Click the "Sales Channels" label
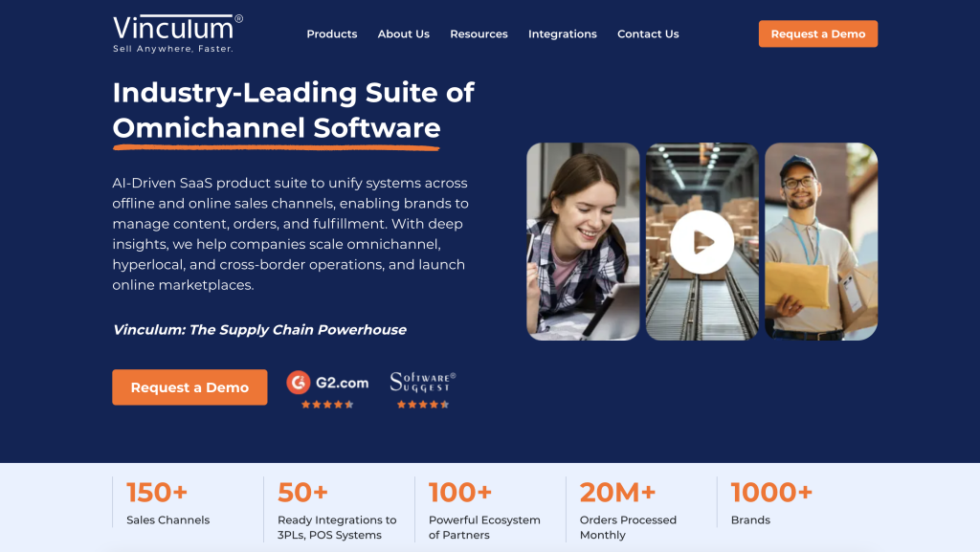Image resolution: width=980 pixels, height=552 pixels. coord(168,520)
